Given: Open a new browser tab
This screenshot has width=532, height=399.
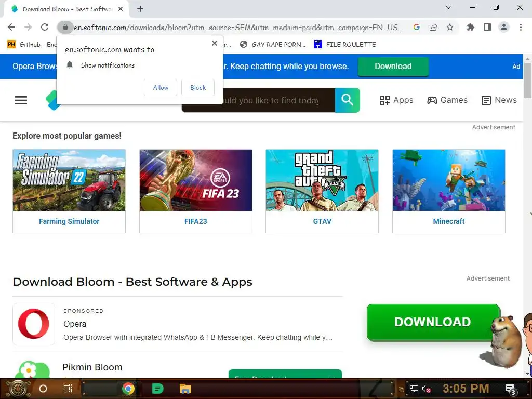Looking at the screenshot, I should (140, 9).
